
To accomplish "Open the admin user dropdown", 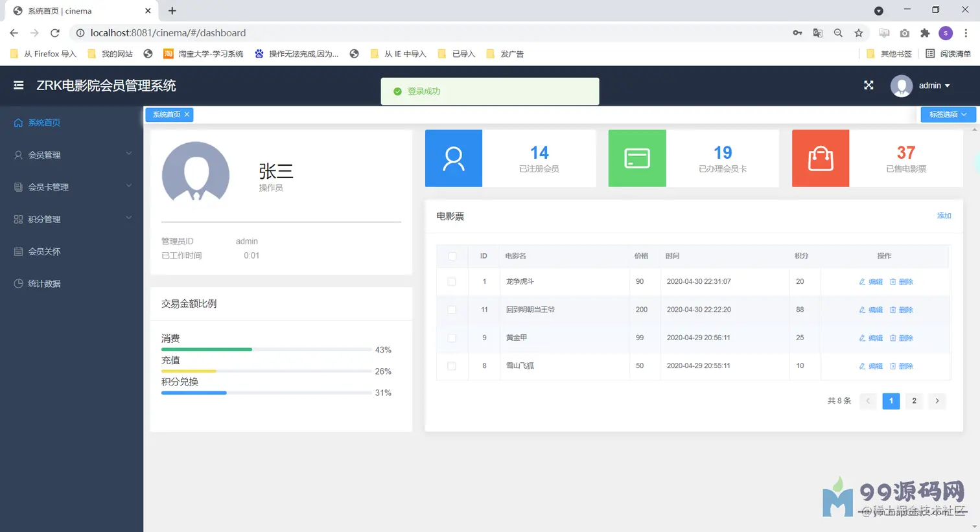I will pyautogui.click(x=934, y=86).
